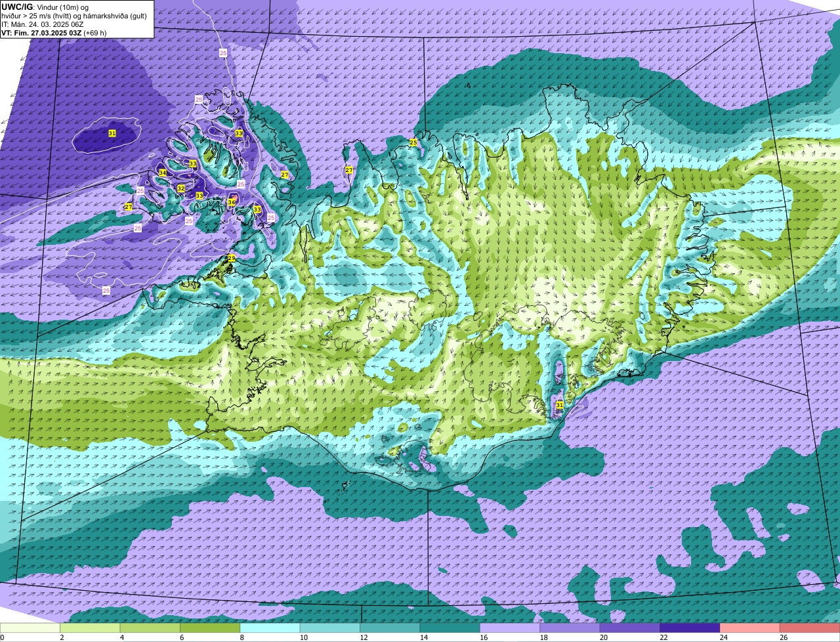Select the above-26 m/s salmon legend swatch

(810, 628)
